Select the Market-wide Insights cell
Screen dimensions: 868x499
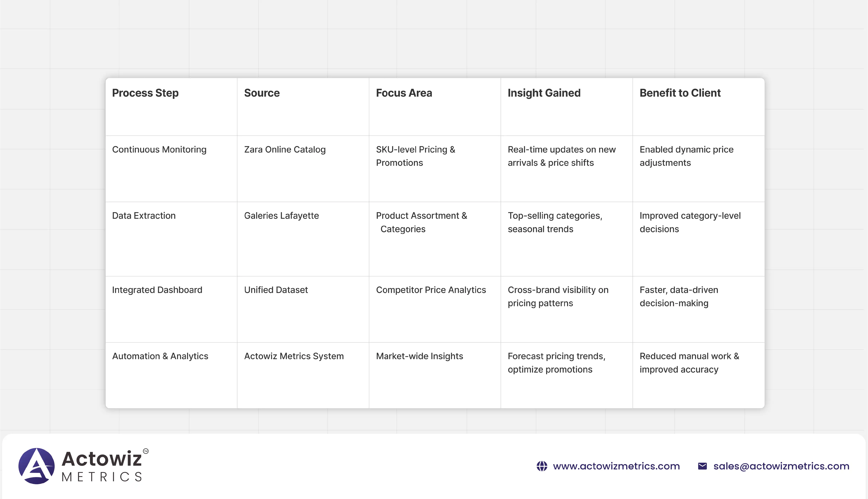point(419,356)
